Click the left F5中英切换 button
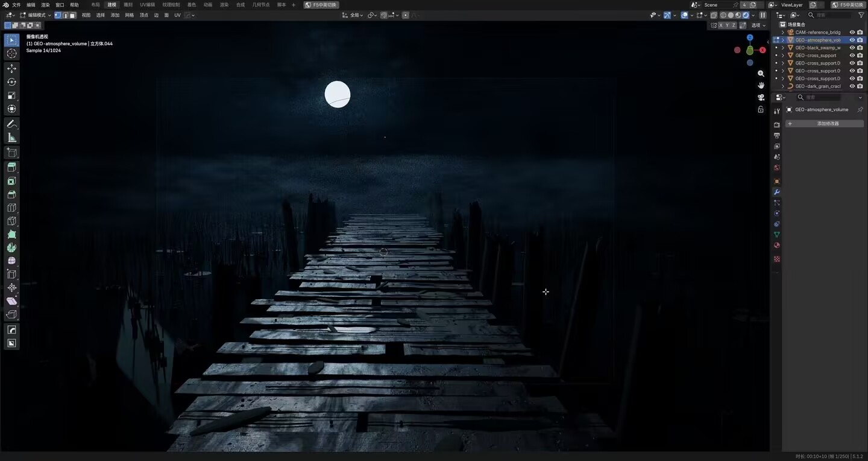The image size is (868, 461). click(x=321, y=5)
